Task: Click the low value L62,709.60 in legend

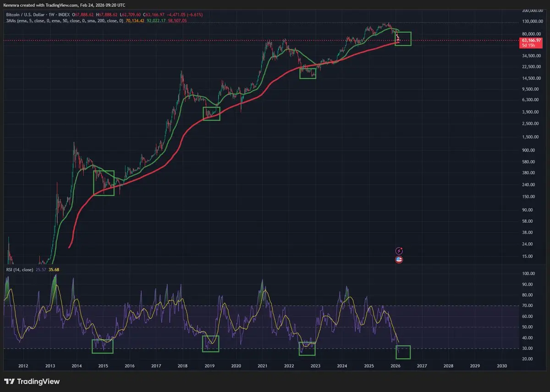Action: [130, 15]
